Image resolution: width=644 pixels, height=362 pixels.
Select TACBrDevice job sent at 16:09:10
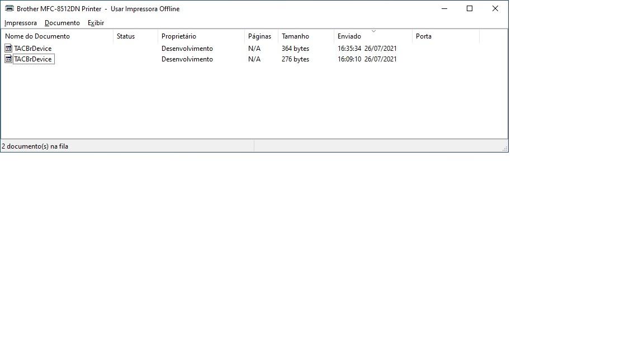33,59
